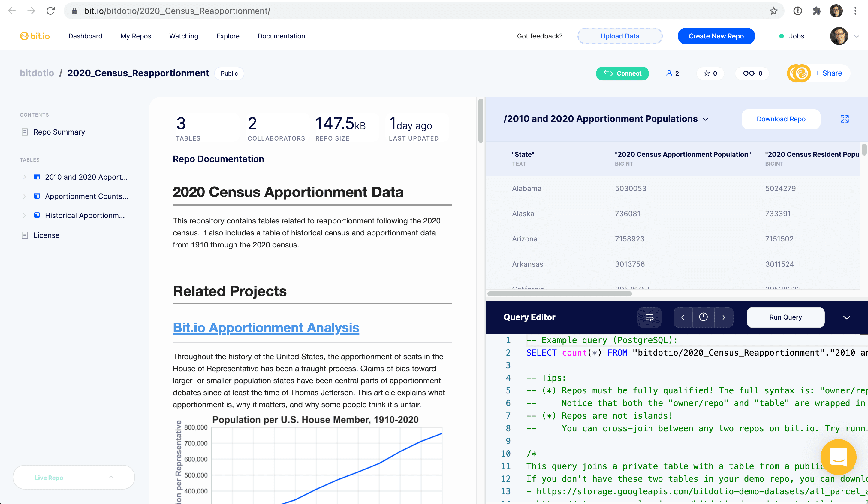868x504 pixels.
Task: Bookmark page with star icon
Action: pos(774,11)
